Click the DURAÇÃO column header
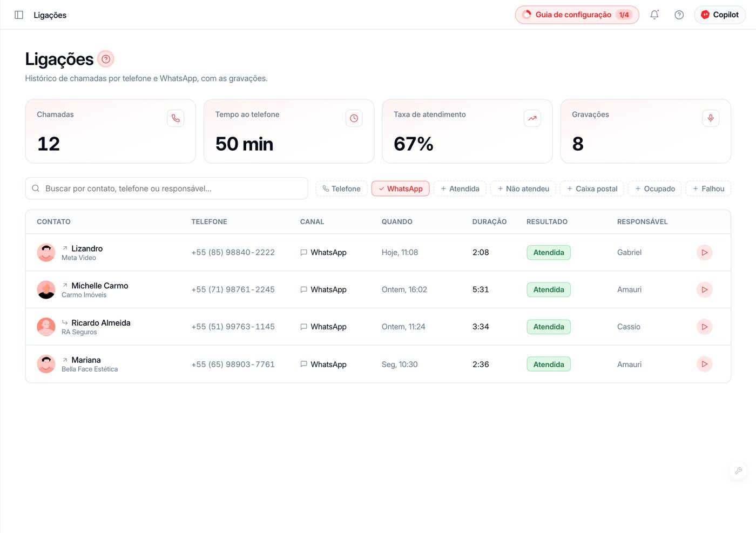Image resolution: width=756 pixels, height=533 pixels. [x=489, y=222]
